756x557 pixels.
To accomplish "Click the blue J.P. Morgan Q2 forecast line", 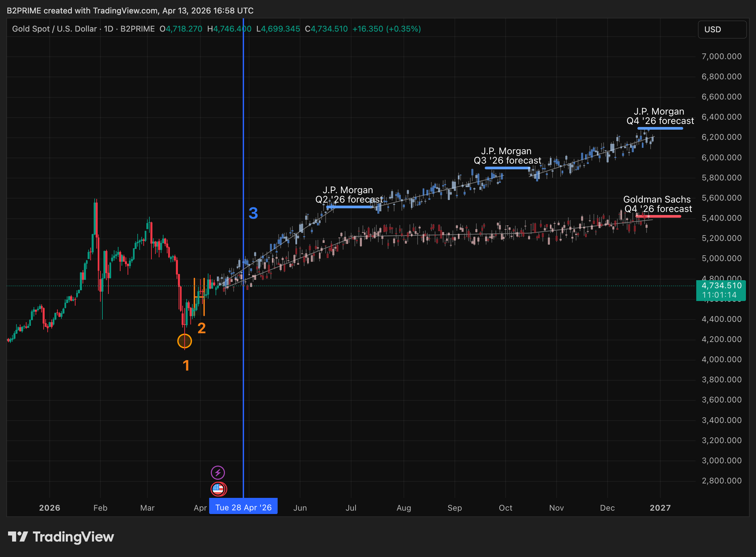I will pyautogui.click(x=350, y=207).
